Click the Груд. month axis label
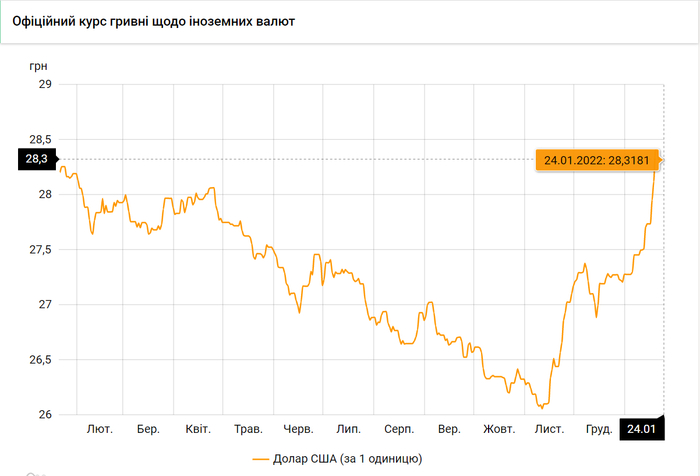This screenshot has height=476, width=700. [598, 429]
